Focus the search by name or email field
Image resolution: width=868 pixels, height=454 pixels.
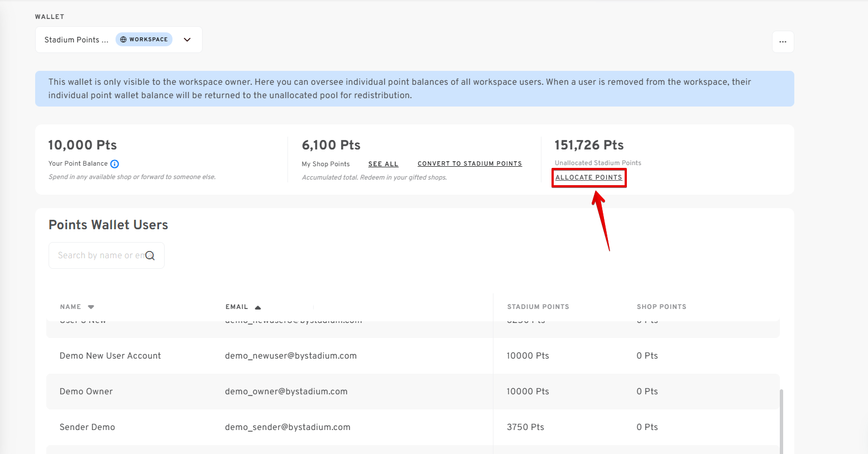pyautogui.click(x=107, y=255)
